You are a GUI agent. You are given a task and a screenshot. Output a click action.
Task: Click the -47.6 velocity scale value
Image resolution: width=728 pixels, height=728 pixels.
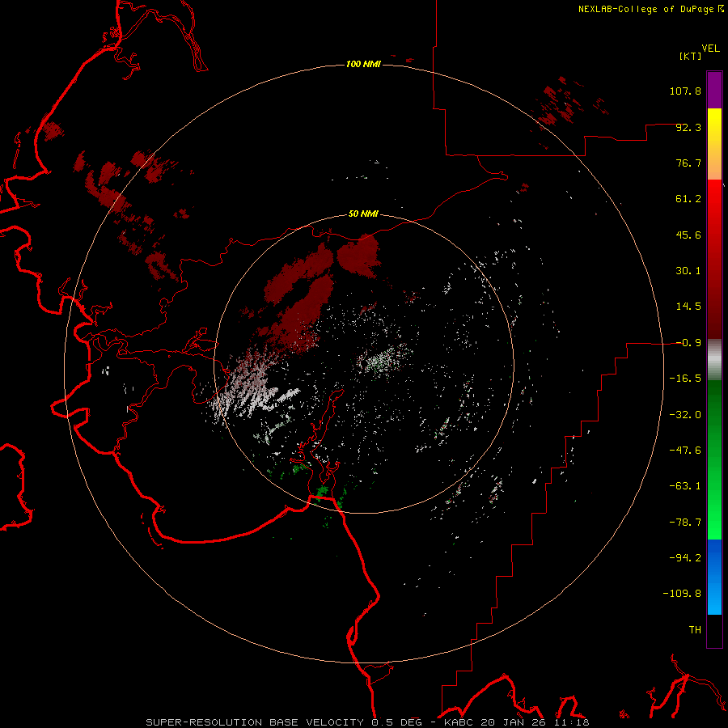click(x=685, y=451)
